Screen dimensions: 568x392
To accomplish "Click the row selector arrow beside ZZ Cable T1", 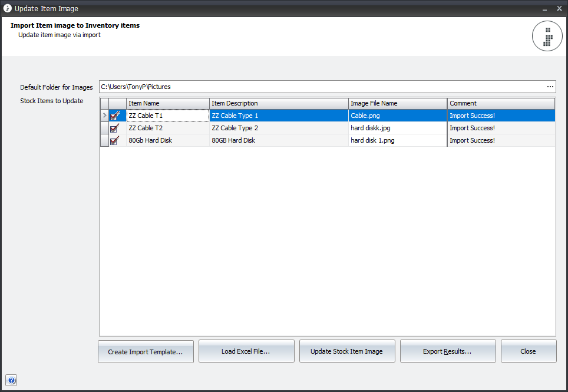I will pyautogui.click(x=105, y=116).
